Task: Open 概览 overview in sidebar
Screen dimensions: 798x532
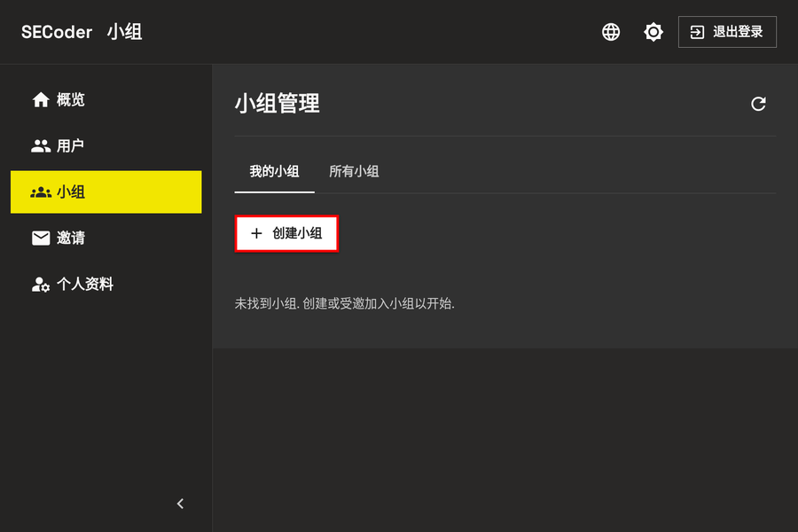Action: [x=106, y=100]
